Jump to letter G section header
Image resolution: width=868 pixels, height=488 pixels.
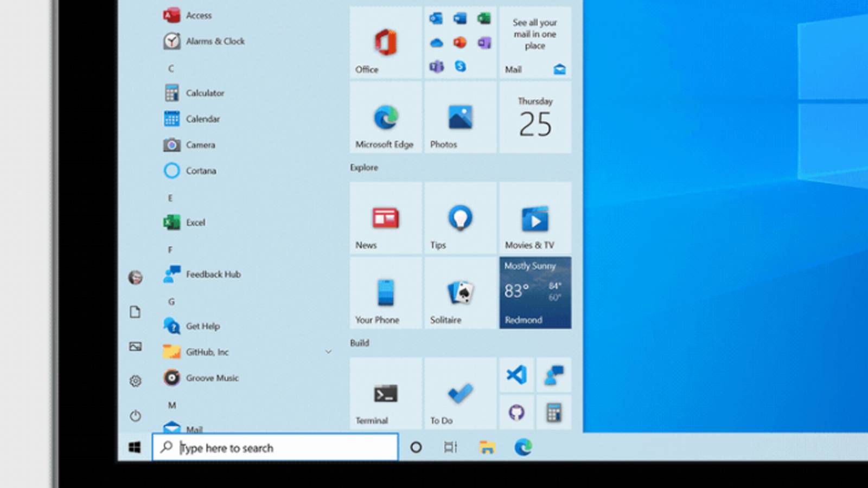click(x=171, y=301)
